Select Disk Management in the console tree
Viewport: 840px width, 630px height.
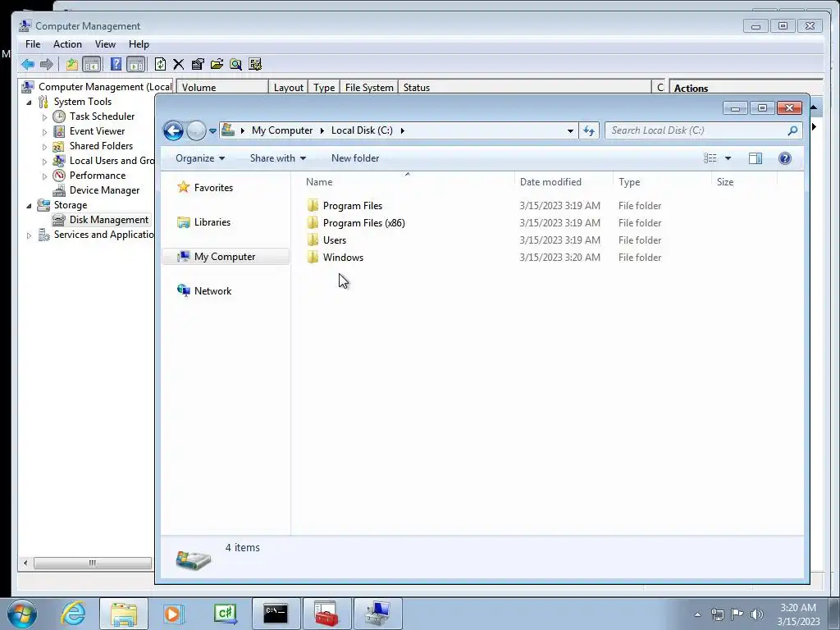pyautogui.click(x=109, y=220)
